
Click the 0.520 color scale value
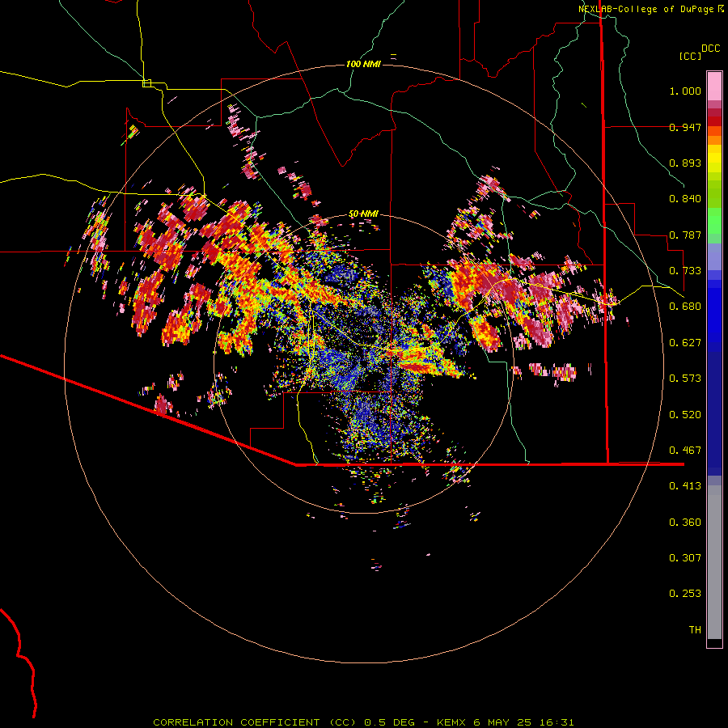(x=685, y=415)
